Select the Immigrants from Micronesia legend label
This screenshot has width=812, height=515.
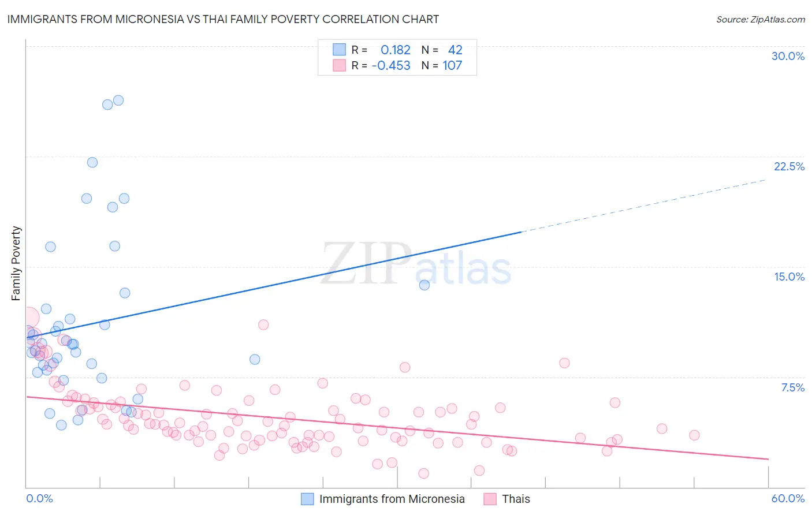[x=392, y=499]
